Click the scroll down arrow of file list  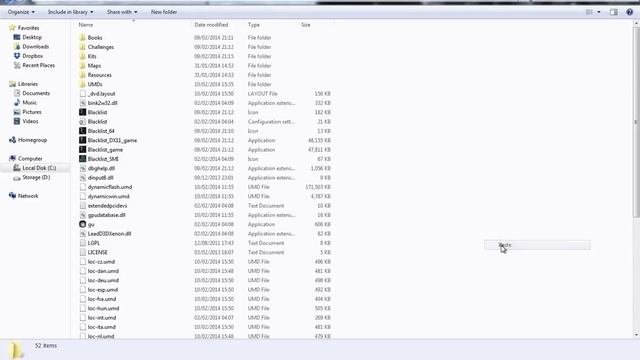tap(636, 335)
